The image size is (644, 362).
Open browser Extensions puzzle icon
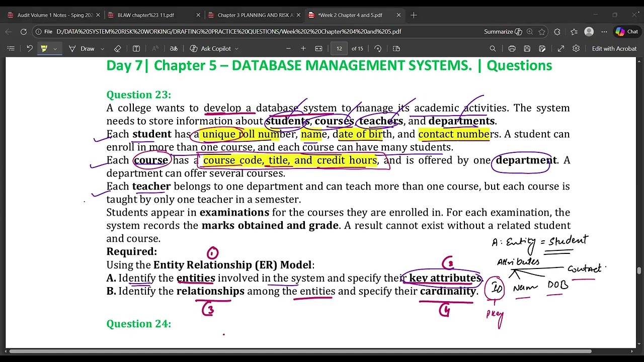557,32
